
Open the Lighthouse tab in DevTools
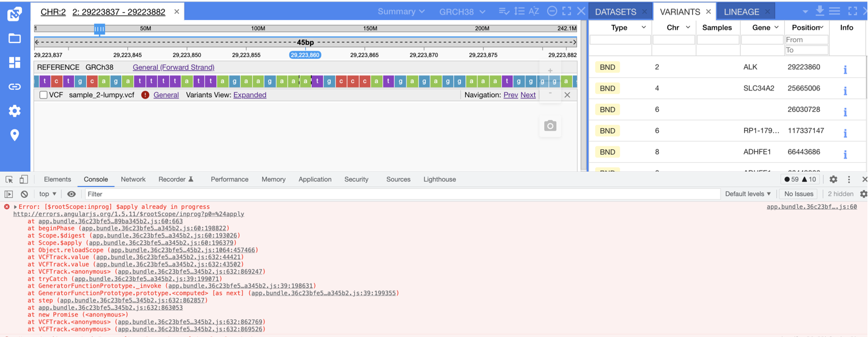[440, 180]
